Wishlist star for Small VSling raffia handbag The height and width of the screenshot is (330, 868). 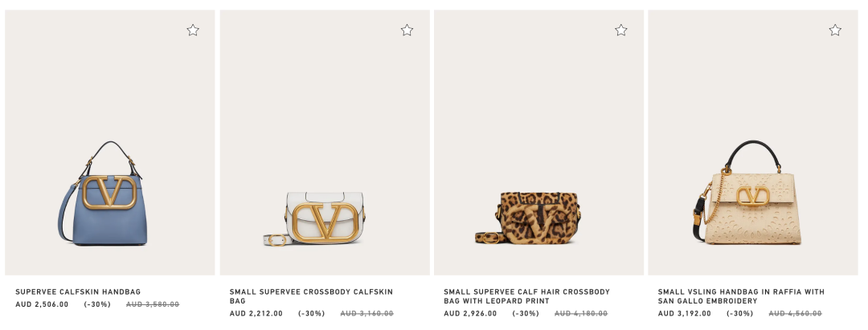tap(835, 31)
